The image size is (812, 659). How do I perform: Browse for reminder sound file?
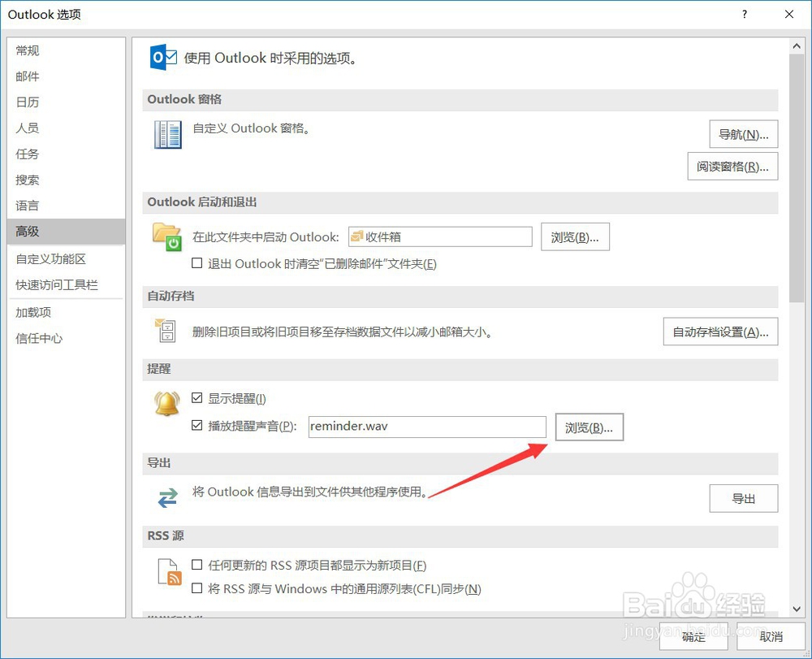point(590,427)
